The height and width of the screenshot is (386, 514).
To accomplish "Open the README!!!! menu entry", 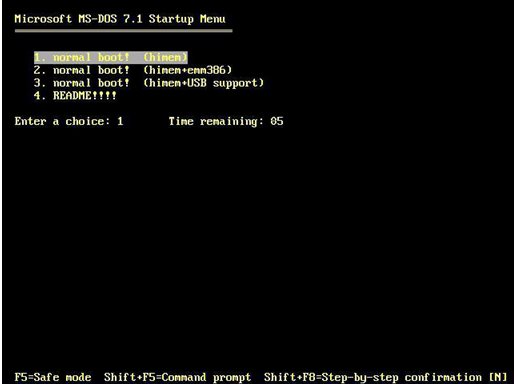I will click(75, 96).
